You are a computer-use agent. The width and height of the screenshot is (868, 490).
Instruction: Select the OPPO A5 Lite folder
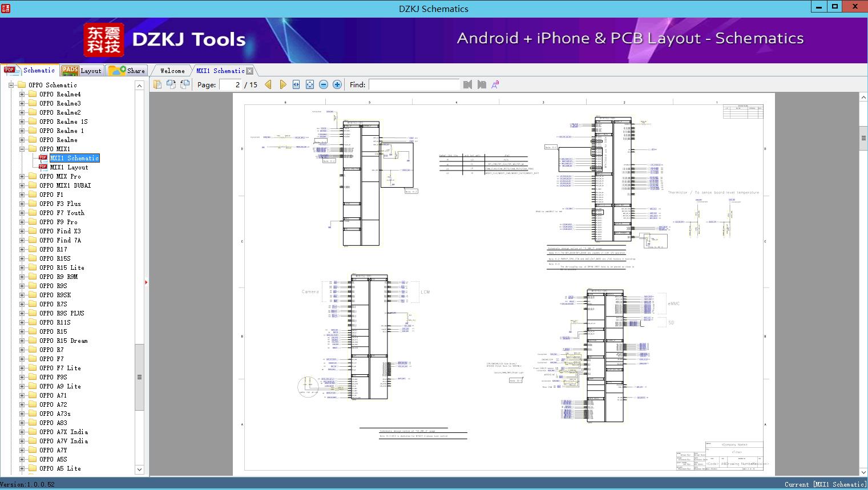pyautogui.click(x=60, y=468)
